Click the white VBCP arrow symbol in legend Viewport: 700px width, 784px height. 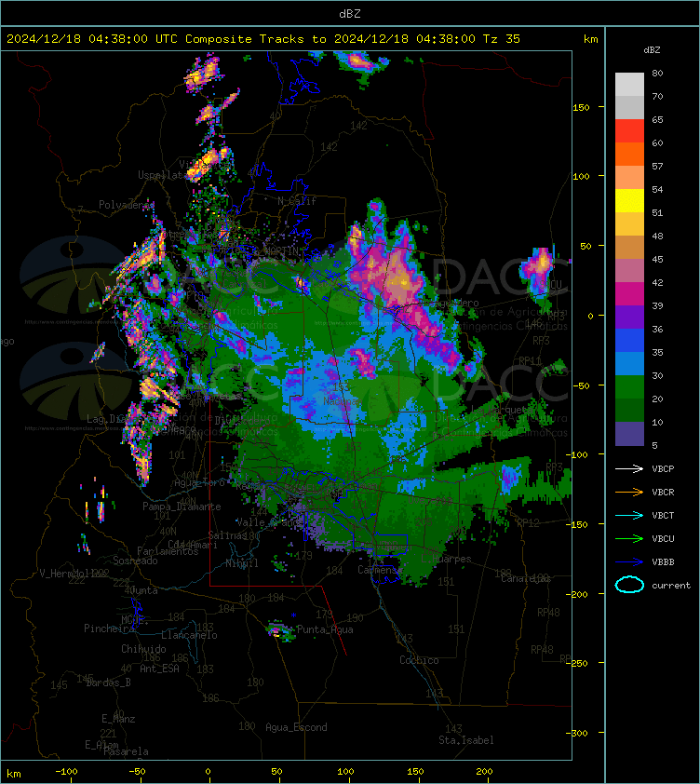point(629,468)
